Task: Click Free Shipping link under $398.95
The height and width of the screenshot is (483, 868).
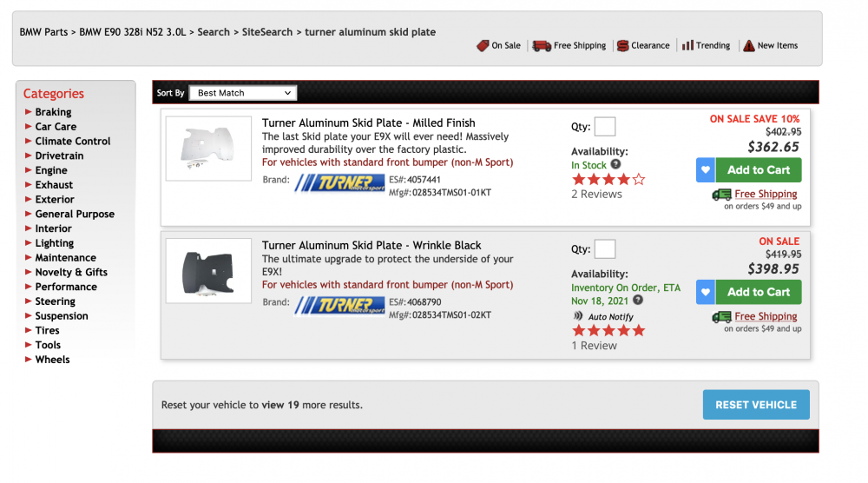Action: (x=766, y=316)
